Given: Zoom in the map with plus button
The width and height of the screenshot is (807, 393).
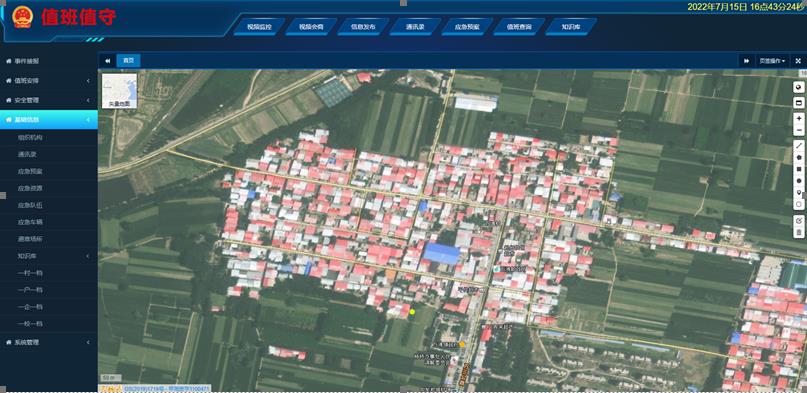Looking at the screenshot, I should click(x=798, y=118).
